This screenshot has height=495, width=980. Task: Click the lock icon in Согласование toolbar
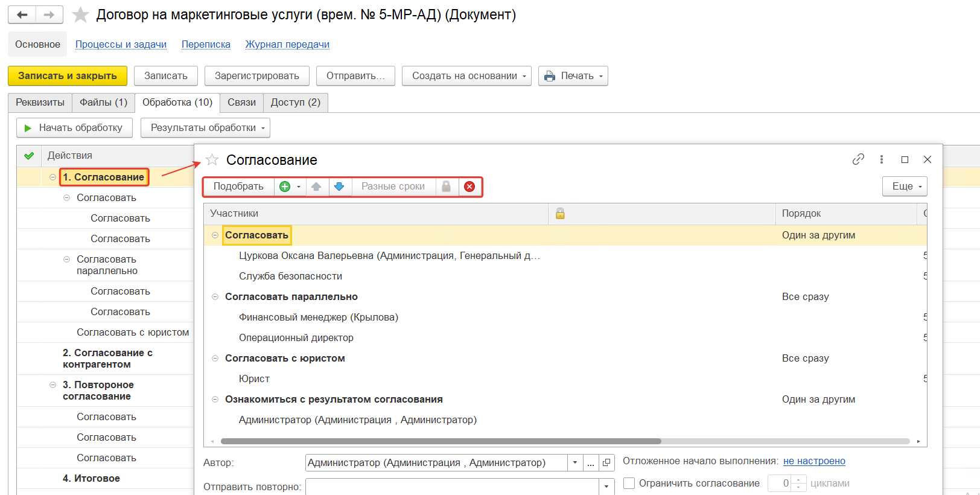[446, 187]
